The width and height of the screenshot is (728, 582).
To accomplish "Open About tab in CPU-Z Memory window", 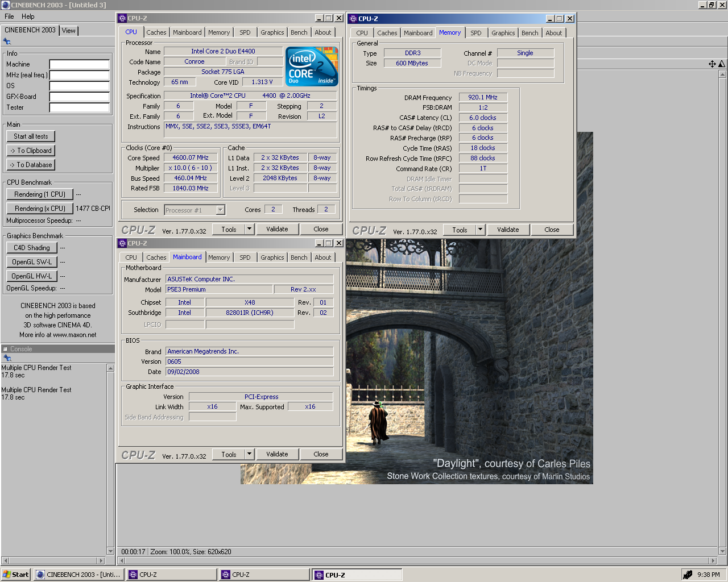I will 554,33.
